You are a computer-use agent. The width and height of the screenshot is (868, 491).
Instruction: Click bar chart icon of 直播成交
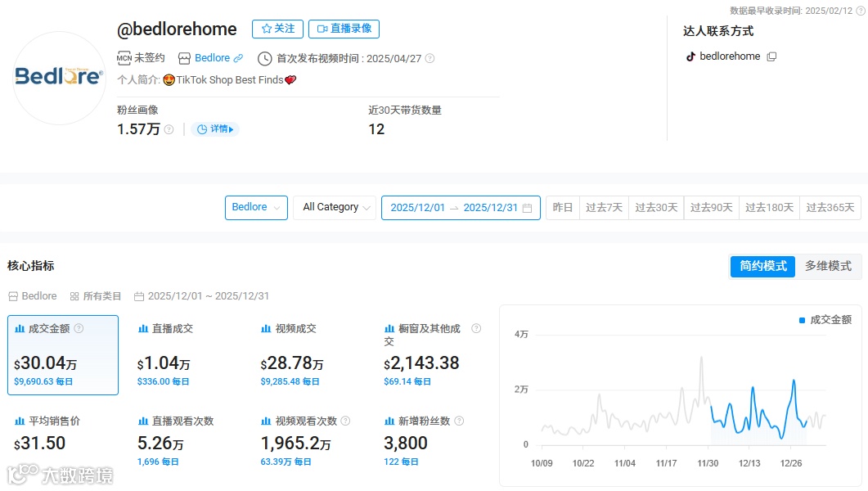[143, 329]
